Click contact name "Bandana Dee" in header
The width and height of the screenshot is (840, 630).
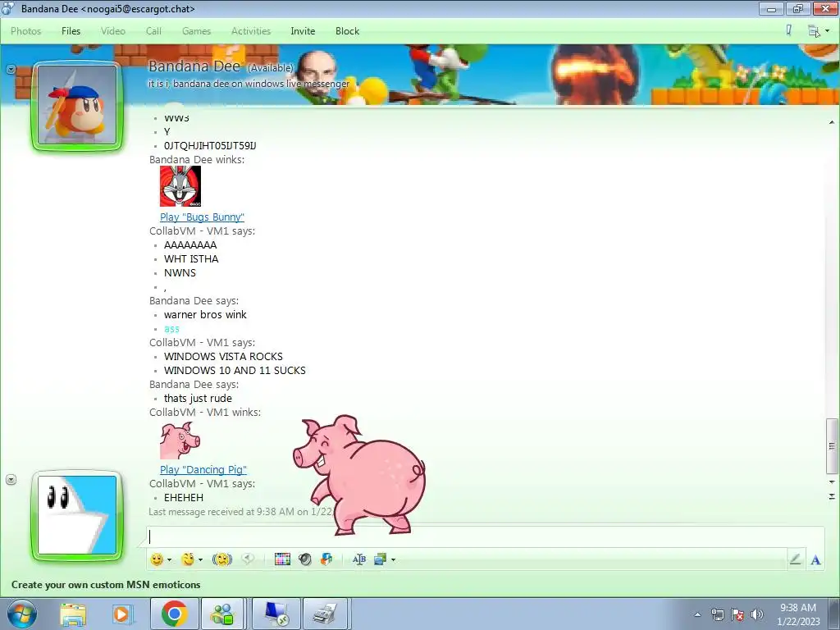click(x=194, y=66)
